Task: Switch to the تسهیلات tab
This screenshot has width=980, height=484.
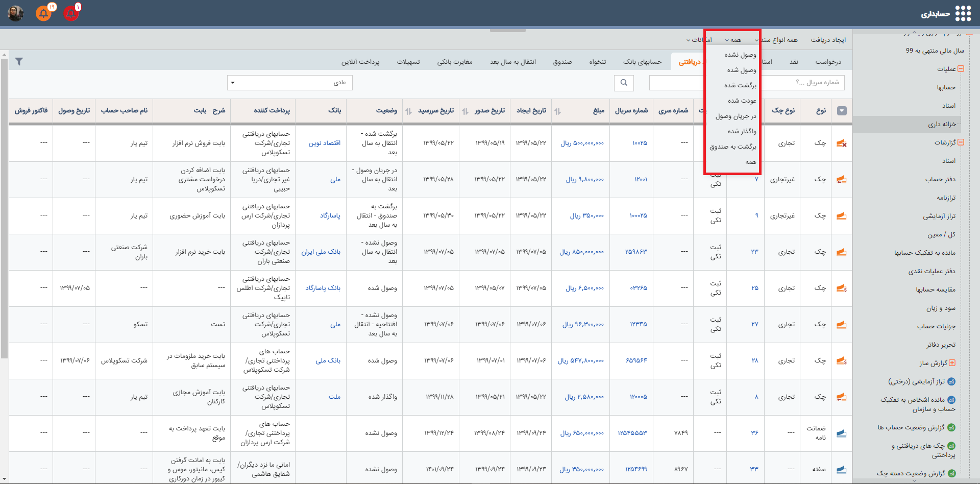Action: [x=408, y=62]
